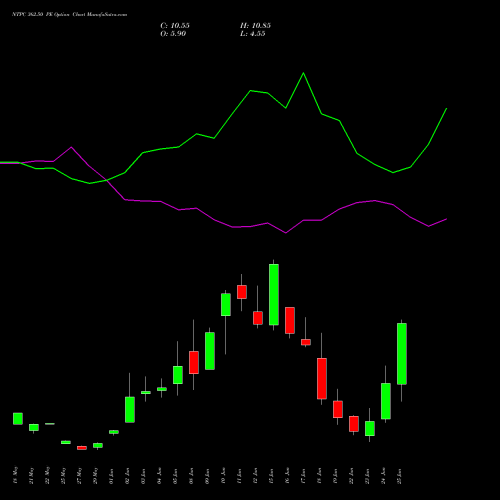The image size is (500, 500).
Task: Select the small red 17 Jun candlestick
Action: pyautogui.click(x=306, y=342)
